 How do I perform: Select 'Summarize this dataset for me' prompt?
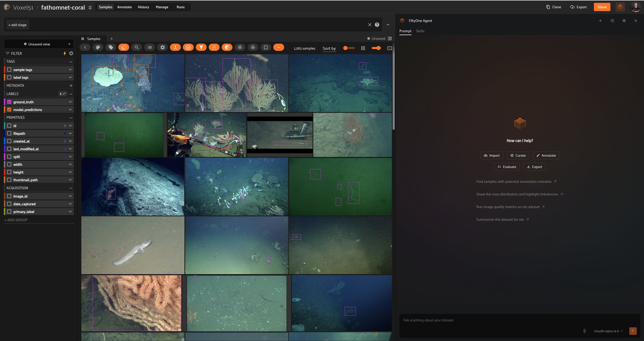(500, 219)
